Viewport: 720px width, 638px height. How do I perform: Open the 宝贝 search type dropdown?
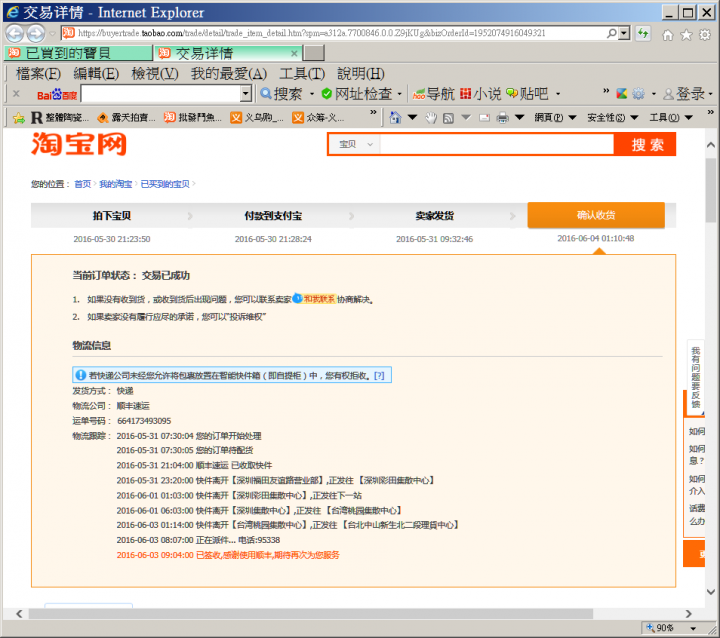pos(355,144)
